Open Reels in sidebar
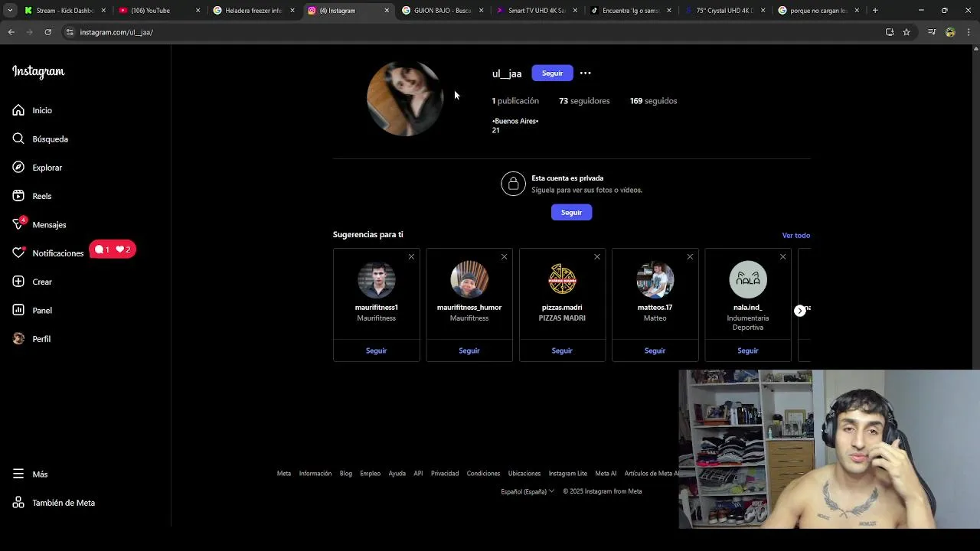 pos(18,196)
